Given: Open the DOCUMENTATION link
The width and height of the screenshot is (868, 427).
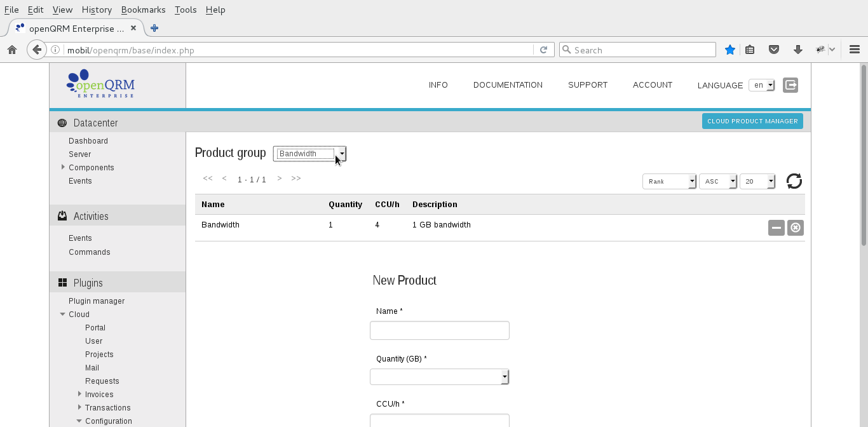Looking at the screenshot, I should (508, 85).
